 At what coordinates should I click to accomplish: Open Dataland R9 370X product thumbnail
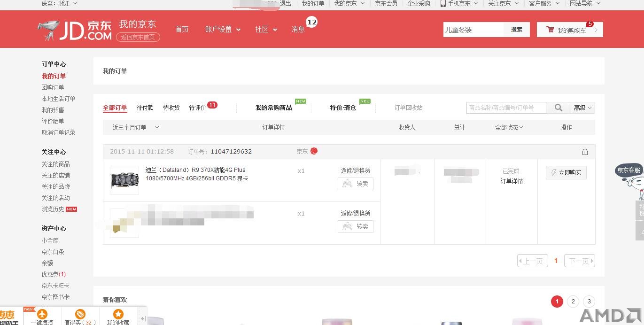(x=124, y=180)
